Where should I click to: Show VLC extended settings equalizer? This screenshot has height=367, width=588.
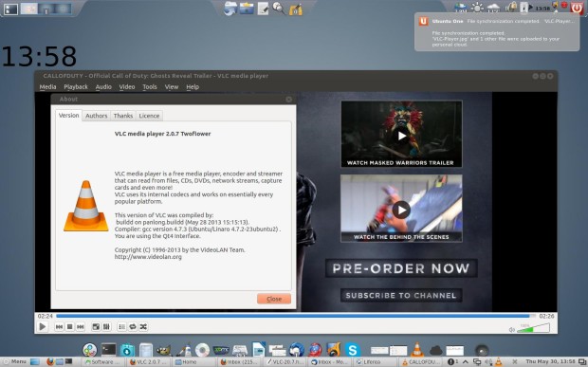coord(106,327)
